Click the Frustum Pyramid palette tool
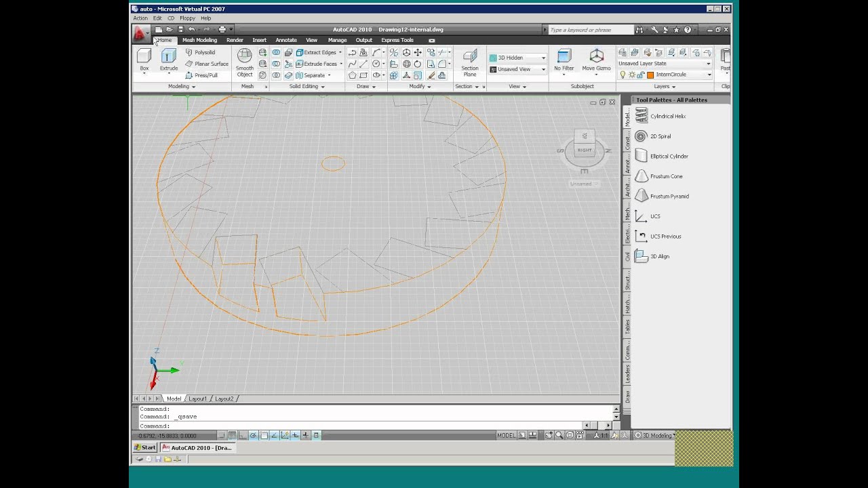The height and width of the screenshot is (488, 868). point(662,196)
